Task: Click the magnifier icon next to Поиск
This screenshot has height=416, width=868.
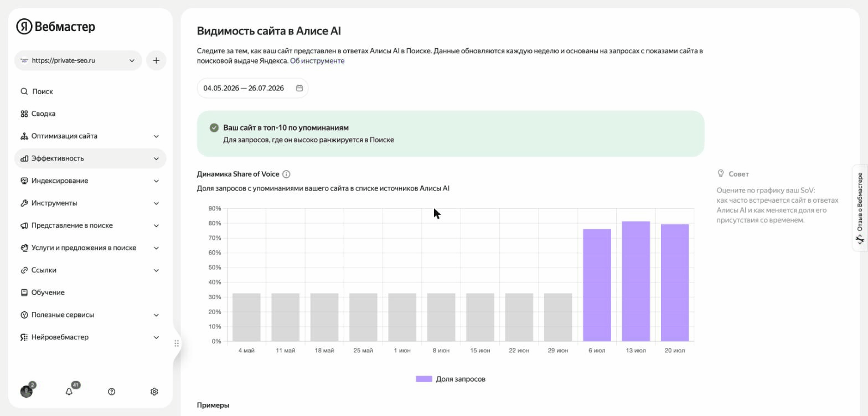Action: [x=24, y=91]
